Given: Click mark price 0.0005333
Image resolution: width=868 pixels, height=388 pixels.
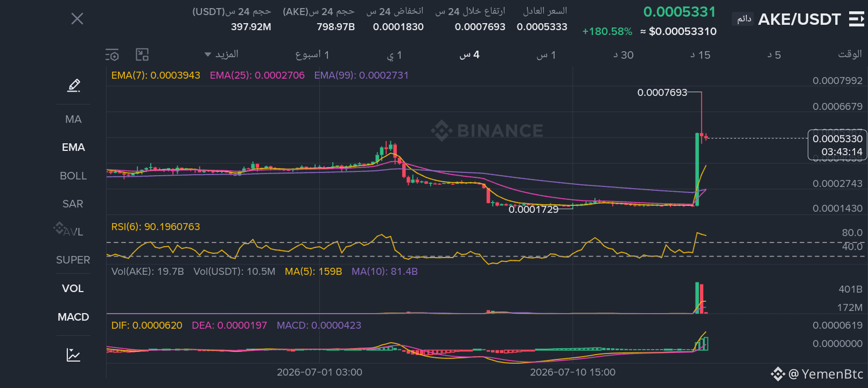Looking at the screenshot, I should (542, 26).
